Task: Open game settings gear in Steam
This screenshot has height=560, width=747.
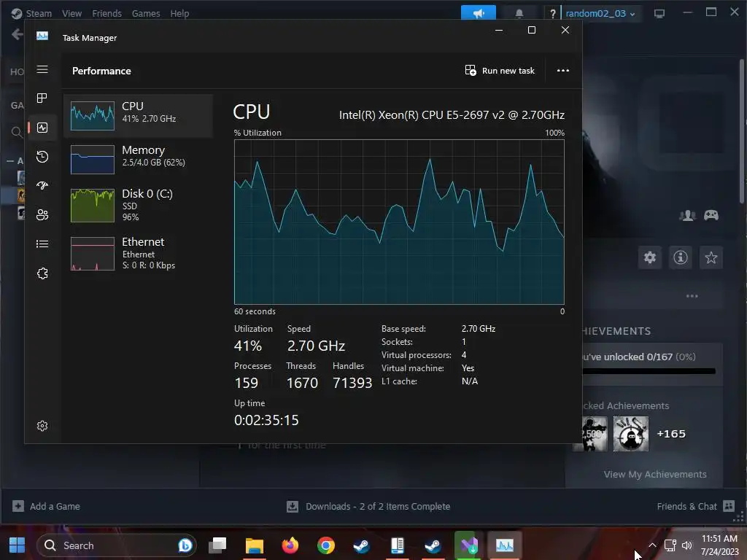Action: click(x=650, y=257)
